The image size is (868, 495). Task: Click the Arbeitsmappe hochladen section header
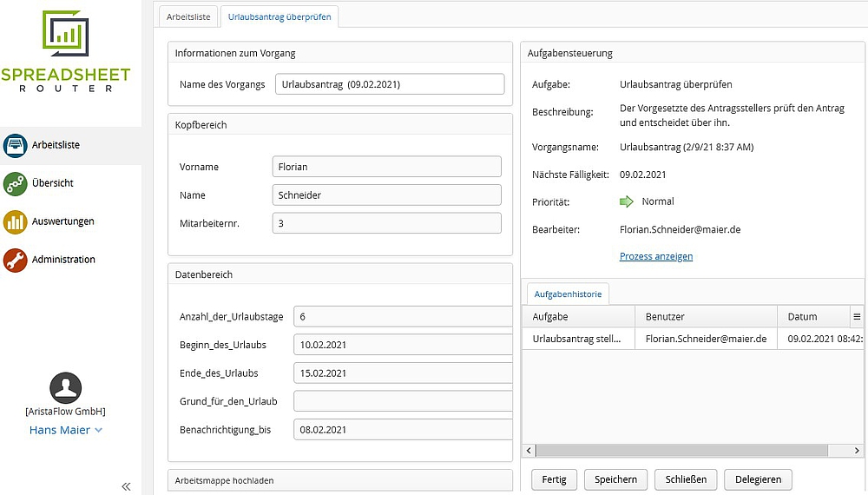[340, 480]
